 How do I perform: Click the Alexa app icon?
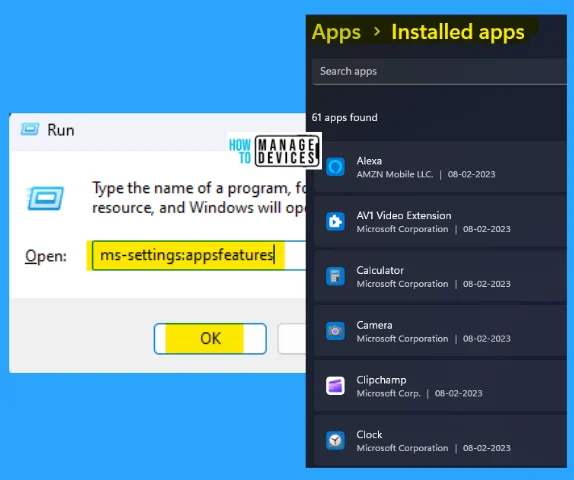335,167
